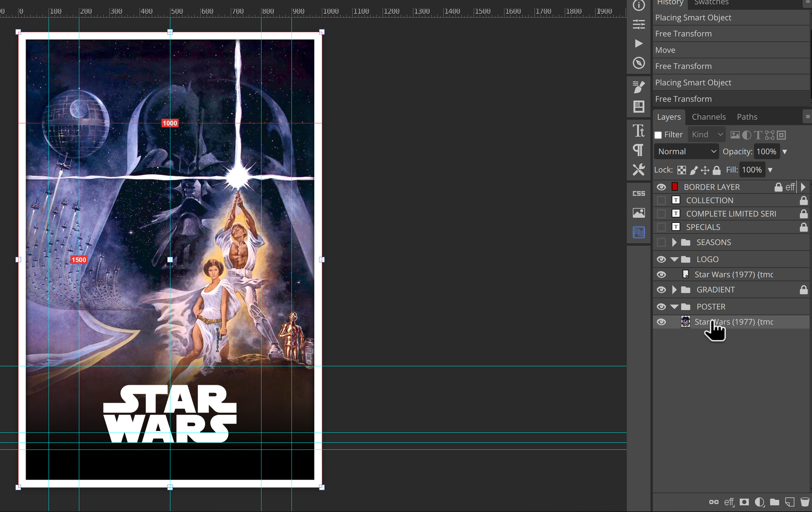Hide the BORDER LAYER via eye icon
The image size is (812, 512).
(x=661, y=187)
